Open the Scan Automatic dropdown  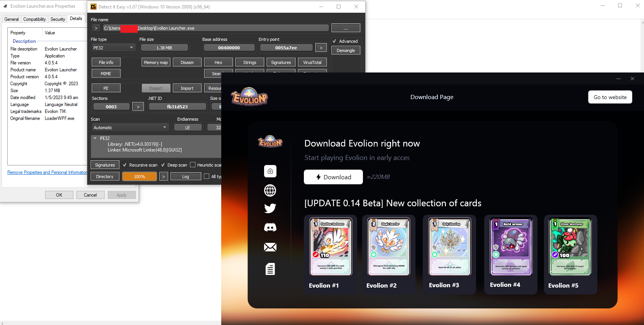(130, 128)
